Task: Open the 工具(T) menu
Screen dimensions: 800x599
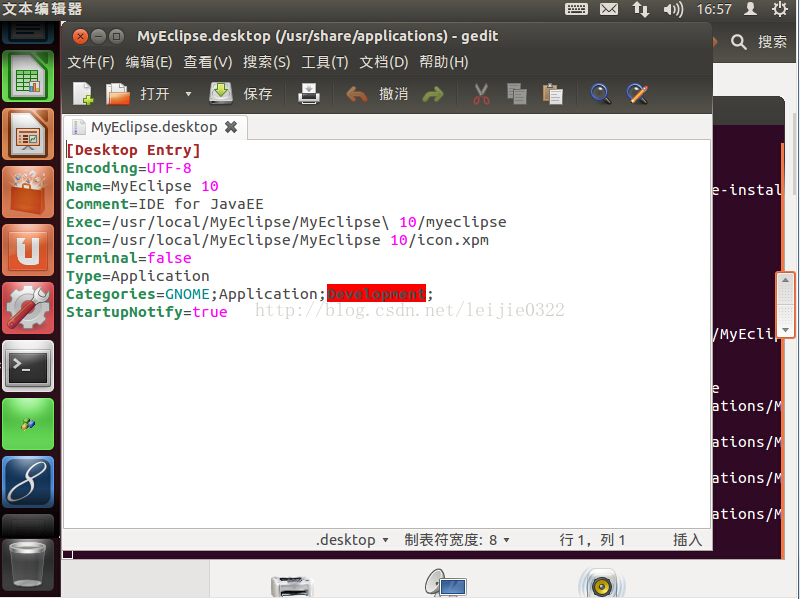Action: (x=324, y=62)
